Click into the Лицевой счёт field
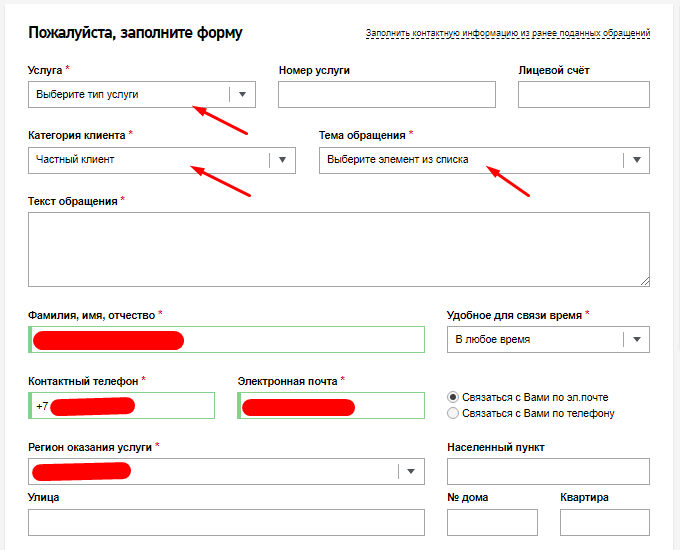The image size is (680, 550). [x=583, y=94]
